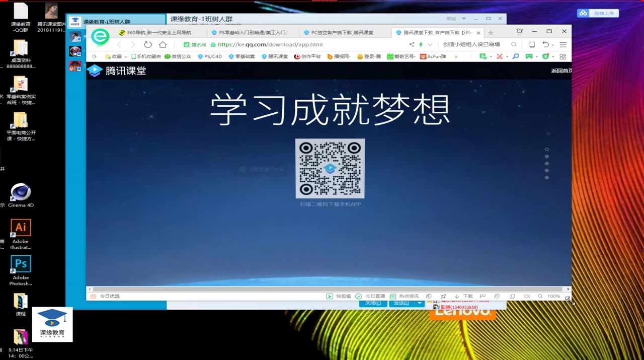Open 腾讯课堂 bookmark in bookmarks bar

(x=274, y=56)
